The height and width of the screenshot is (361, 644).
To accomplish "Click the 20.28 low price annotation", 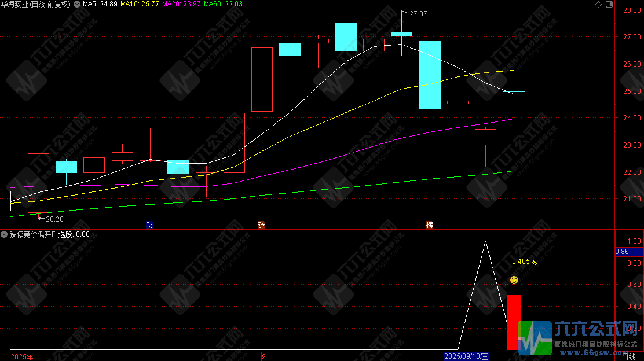I will 54,219.
